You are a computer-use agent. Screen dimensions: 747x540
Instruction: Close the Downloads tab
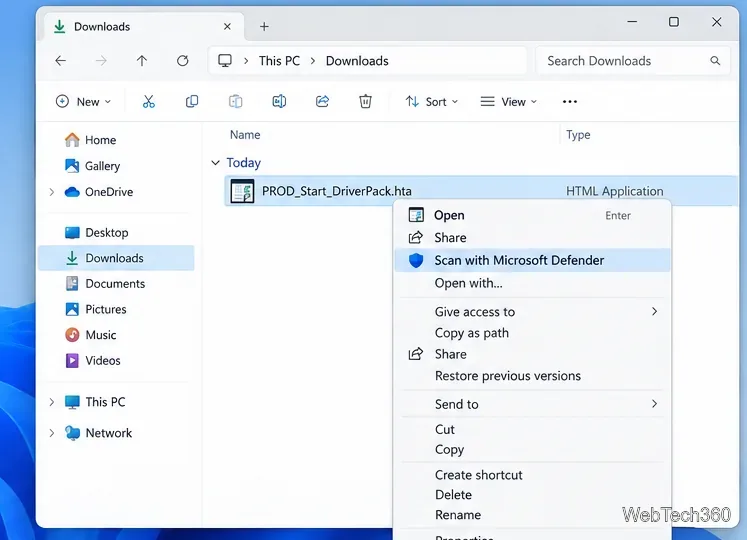(227, 27)
